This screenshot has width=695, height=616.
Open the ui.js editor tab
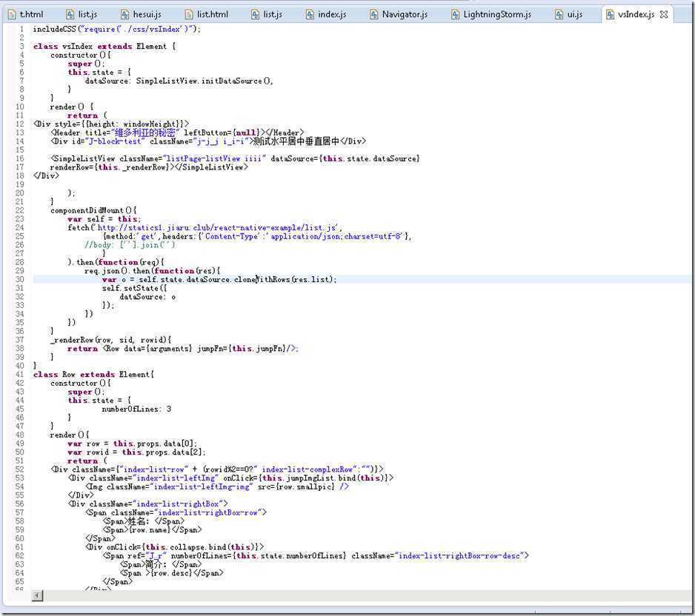coord(570,14)
